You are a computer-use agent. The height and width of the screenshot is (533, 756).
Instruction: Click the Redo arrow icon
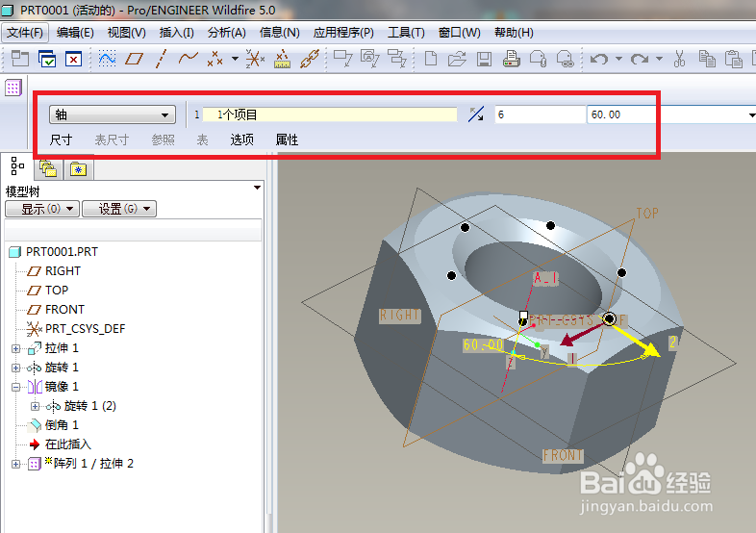pyautogui.click(x=640, y=59)
